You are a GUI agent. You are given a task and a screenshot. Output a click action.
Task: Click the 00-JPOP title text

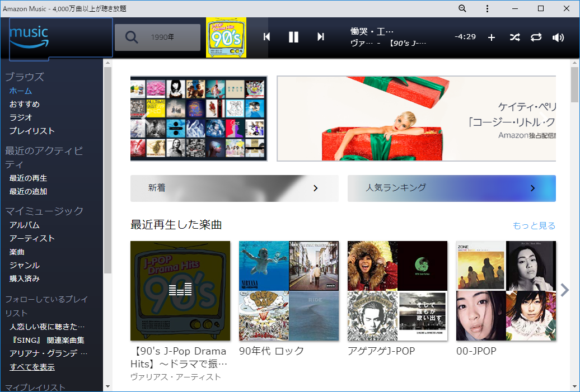476,351
